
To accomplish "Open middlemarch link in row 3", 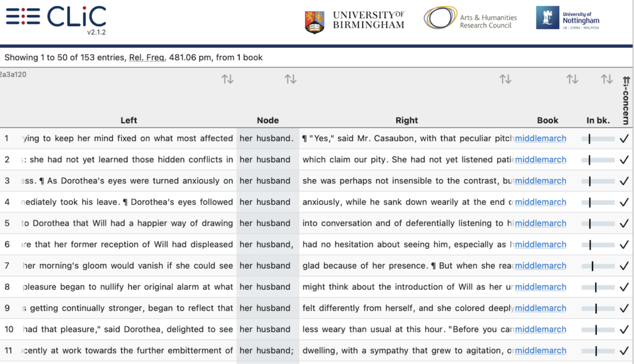I will 541,181.
